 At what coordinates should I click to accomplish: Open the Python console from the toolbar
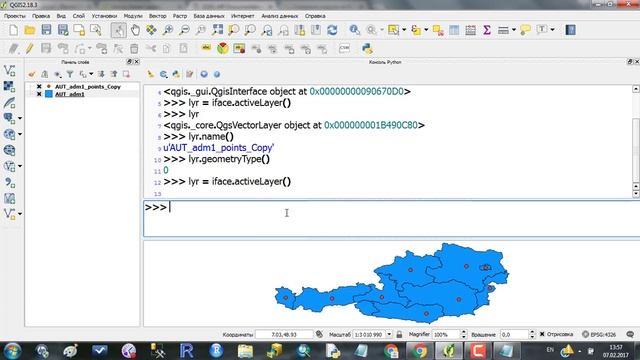point(367,49)
